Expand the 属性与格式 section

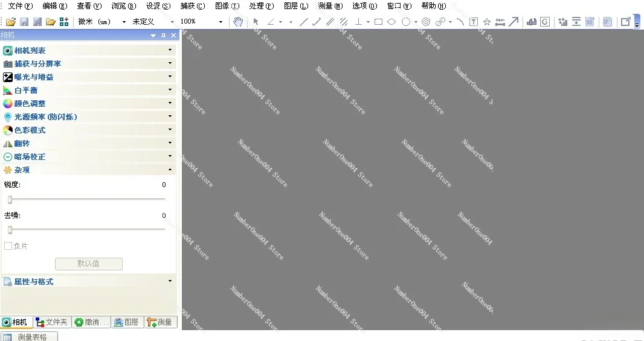coord(88,281)
